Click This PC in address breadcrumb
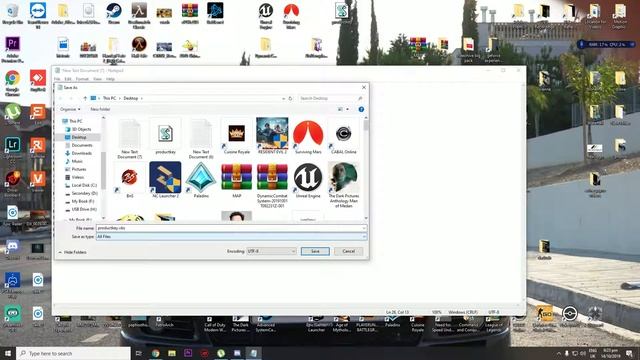Image resolution: width=640 pixels, height=360 pixels. coord(109,98)
